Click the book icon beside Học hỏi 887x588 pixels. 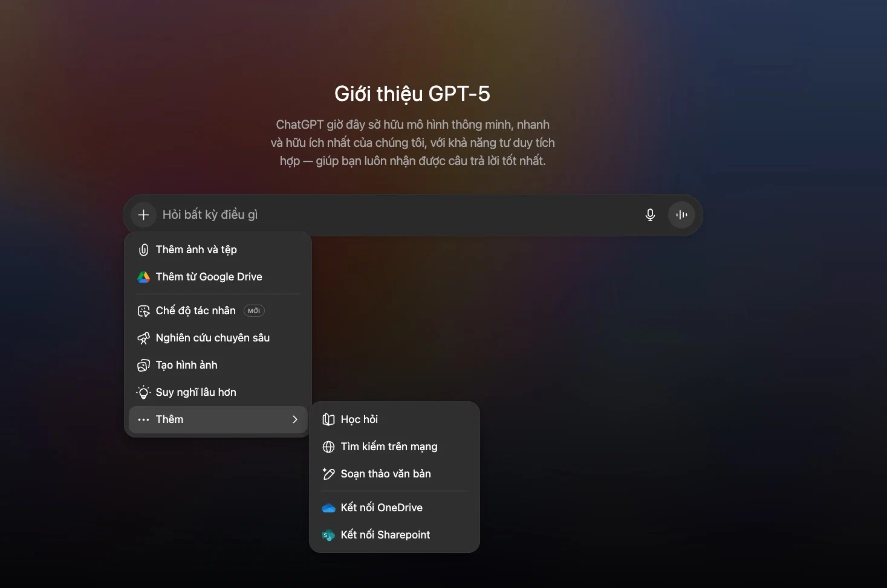[x=328, y=419]
